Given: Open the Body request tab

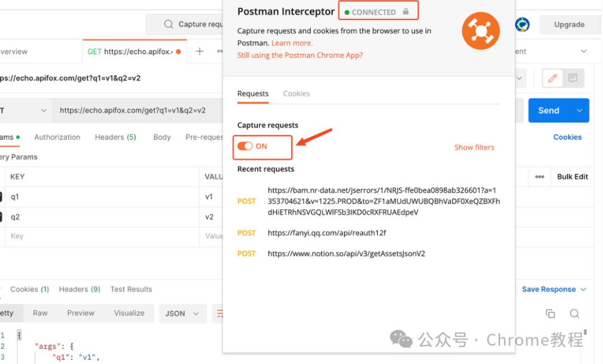Looking at the screenshot, I should (162, 137).
